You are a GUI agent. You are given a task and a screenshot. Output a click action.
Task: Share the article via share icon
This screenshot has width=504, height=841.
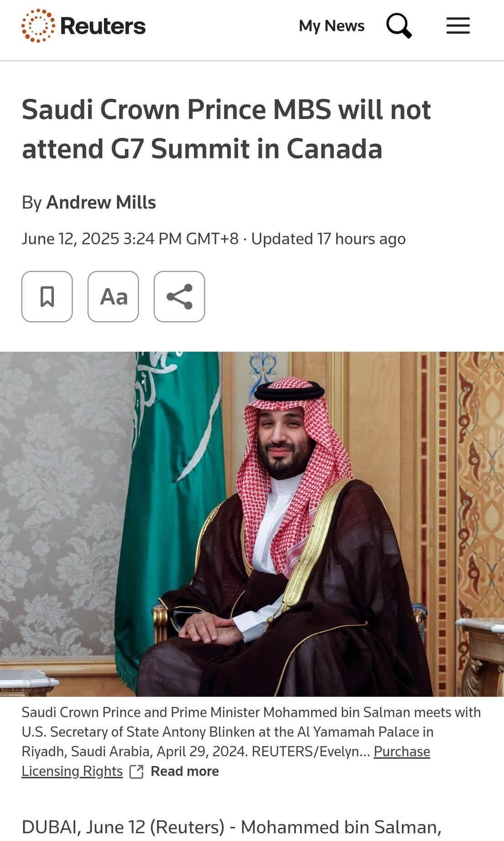point(179,296)
